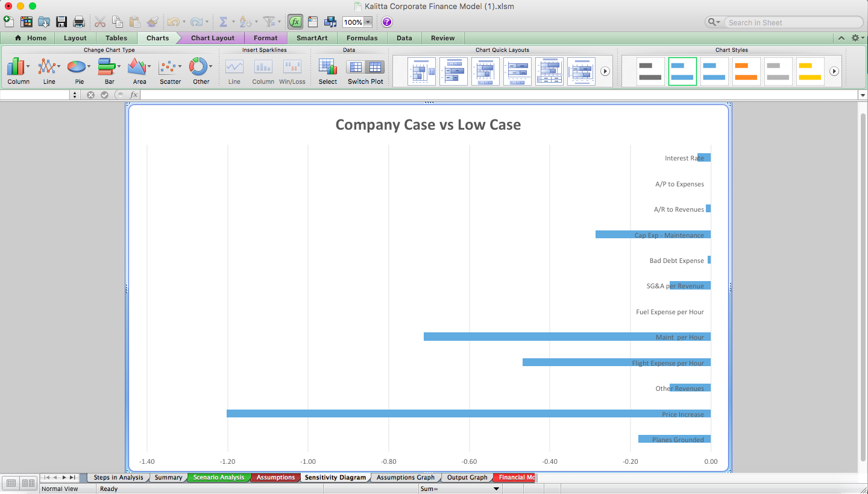
Task: Click the undo arrow
Action: pyautogui.click(x=173, y=22)
